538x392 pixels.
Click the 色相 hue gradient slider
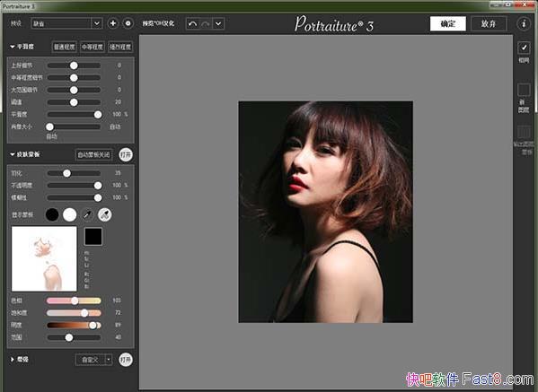coord(74,301)
